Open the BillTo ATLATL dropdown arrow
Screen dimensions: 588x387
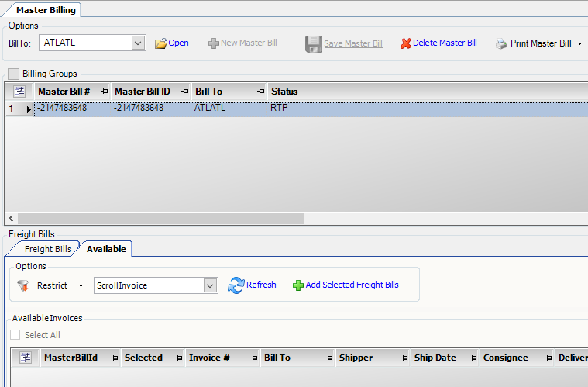pyautogui.click(x=138, y=43)
